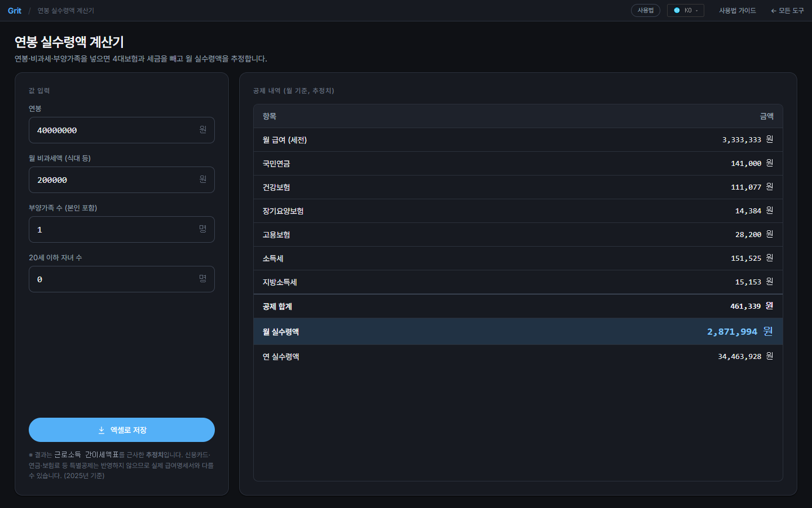Select the 지방소득세 row label
The image size is (812, 508).
click(x=280, y=282)
